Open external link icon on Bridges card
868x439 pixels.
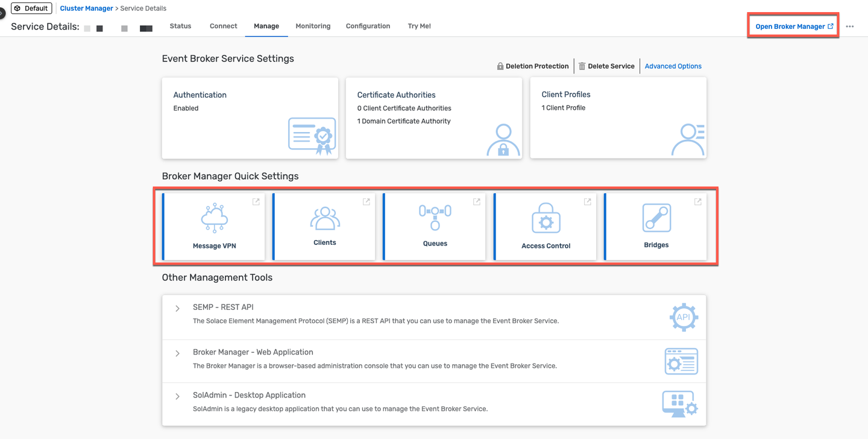tap(698, 202)
